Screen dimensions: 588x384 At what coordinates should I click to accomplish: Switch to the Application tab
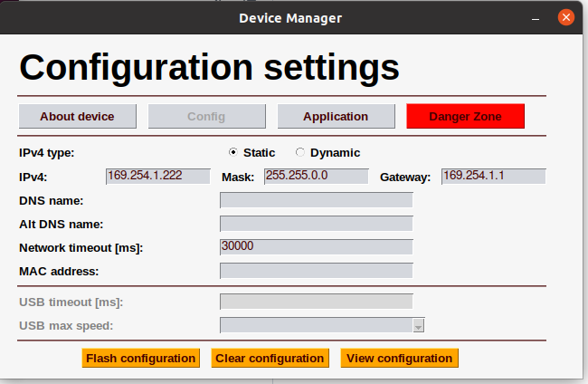[x=336, y=116]
